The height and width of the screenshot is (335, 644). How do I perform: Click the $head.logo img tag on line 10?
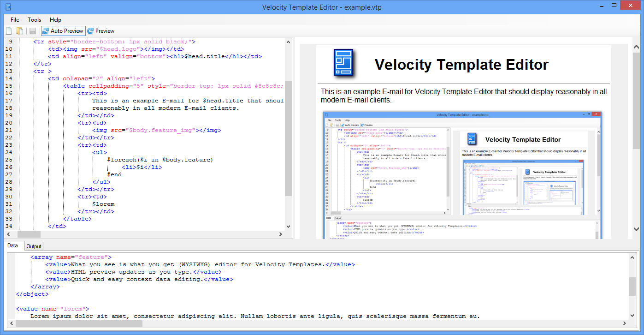116,49
